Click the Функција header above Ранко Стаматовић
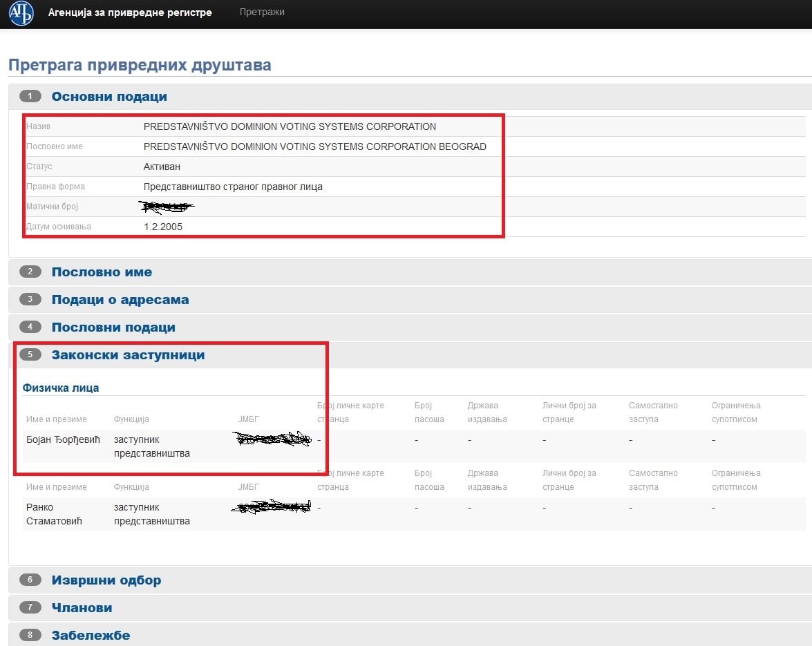812x646 pixels. pyautogui.click(x=131, y=487)
